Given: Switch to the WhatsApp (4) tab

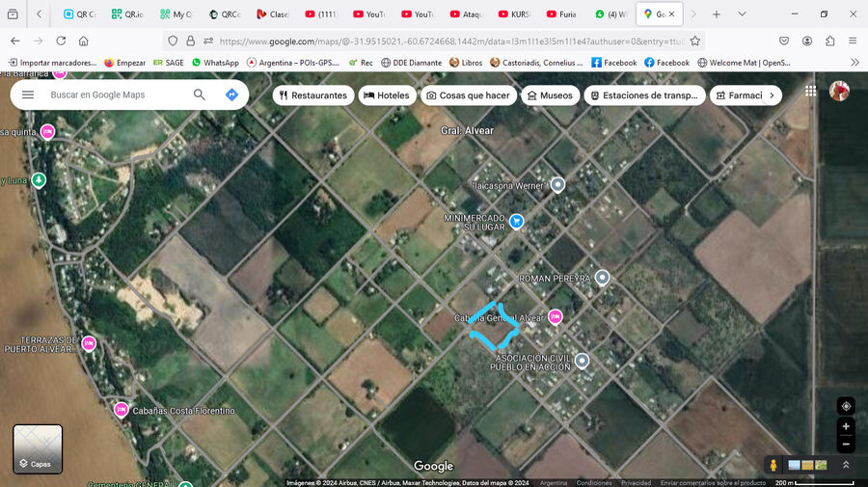Looking at the screenshot, I should 610,14.
